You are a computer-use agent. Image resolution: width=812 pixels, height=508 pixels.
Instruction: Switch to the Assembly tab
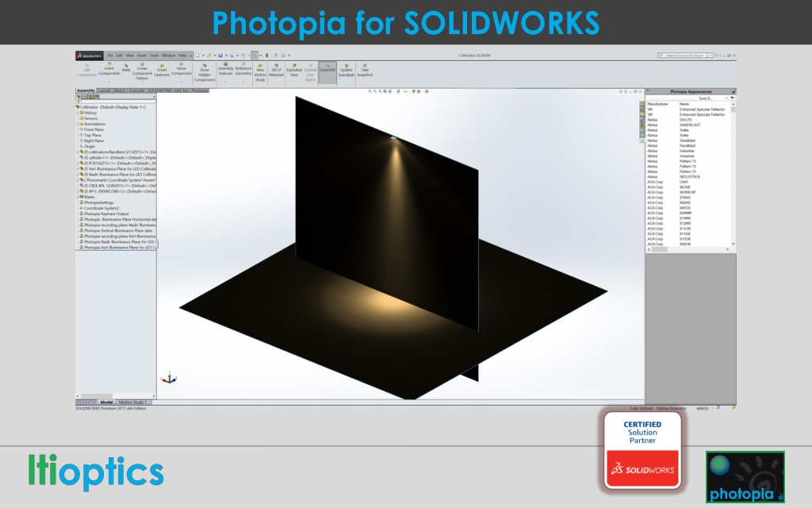click(86, 90)
